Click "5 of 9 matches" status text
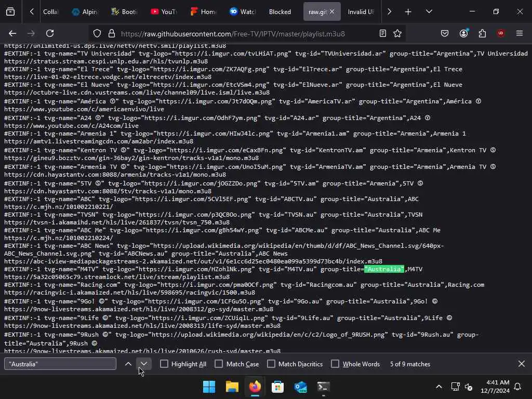532x399 pixels. (x=410, y=364)
